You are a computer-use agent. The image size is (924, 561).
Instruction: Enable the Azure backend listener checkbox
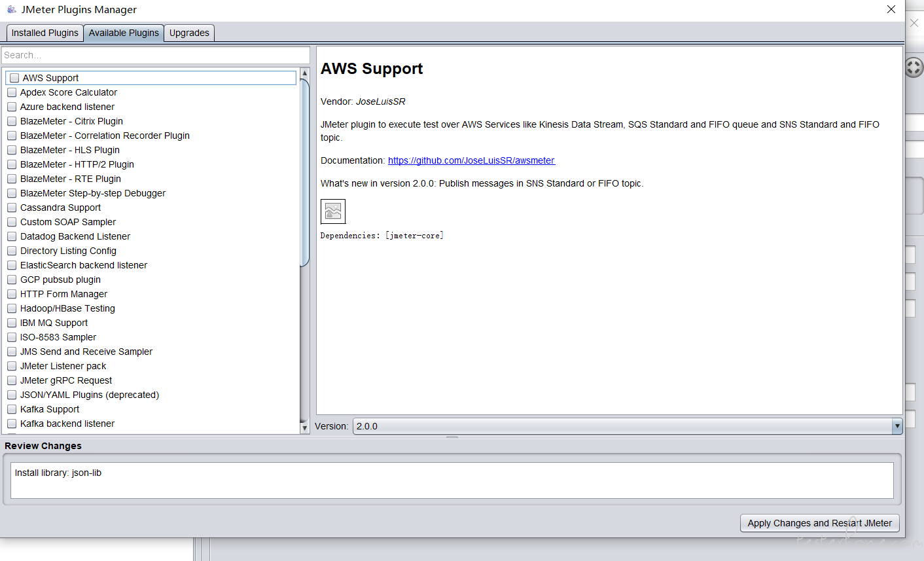pyautogui.click(x=12, y=107)
